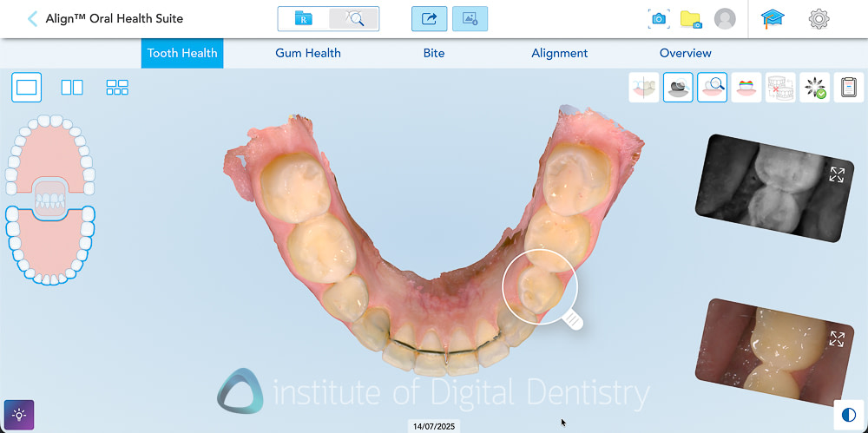
Task: Open the yellow screenshots folder
Action: tap(691, 19)
